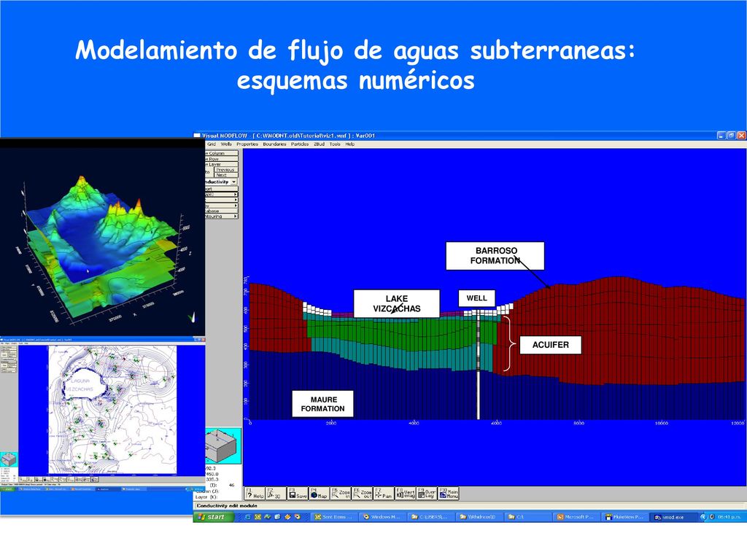
Task: Open the Boundaries menu
Action: 274,144
